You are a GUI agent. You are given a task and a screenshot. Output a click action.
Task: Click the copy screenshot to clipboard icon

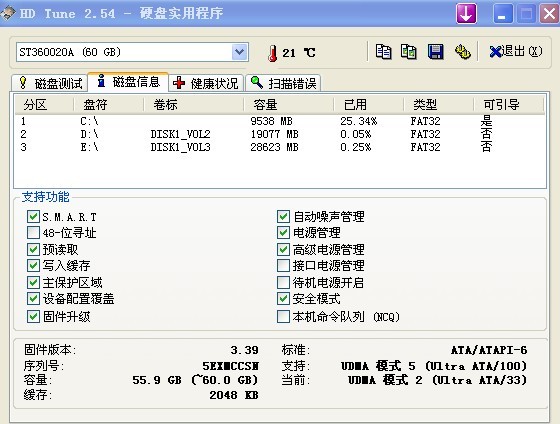click(409, 52)
